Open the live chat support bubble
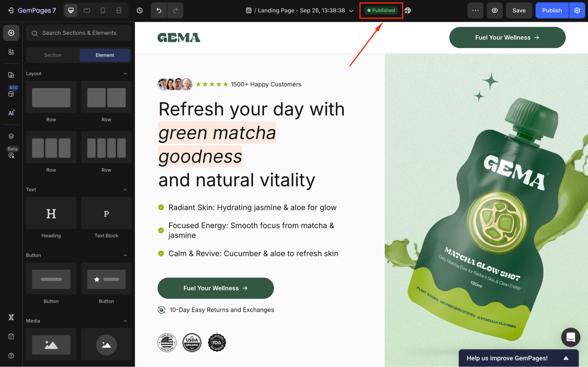The height and width of the screenshot is (367, 588). pos(570,337)
